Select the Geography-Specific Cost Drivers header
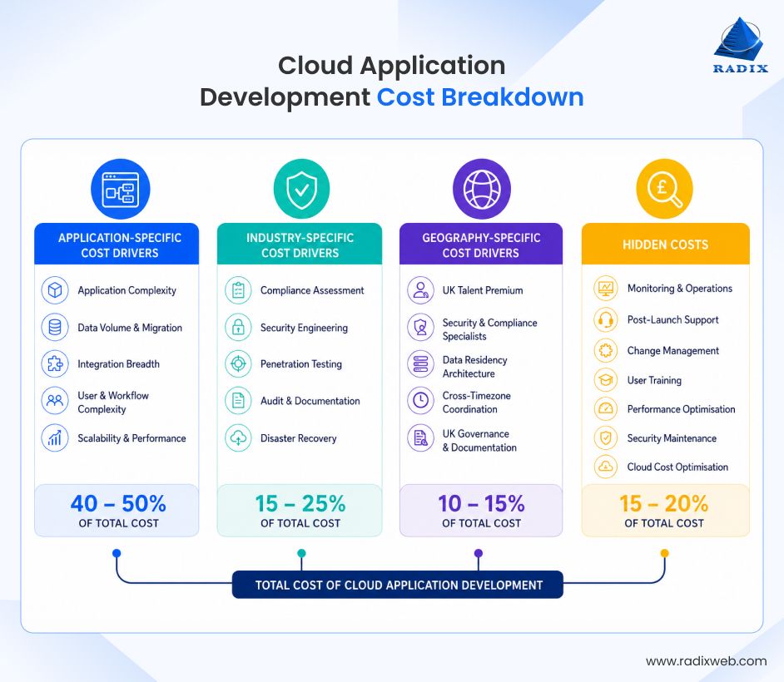 (481, 244)
